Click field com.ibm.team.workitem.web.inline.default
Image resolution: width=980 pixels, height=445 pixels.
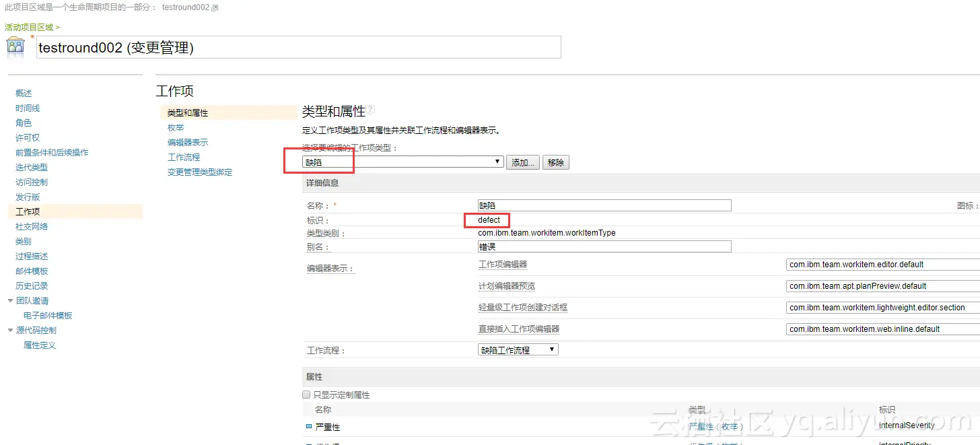(883, 329)
